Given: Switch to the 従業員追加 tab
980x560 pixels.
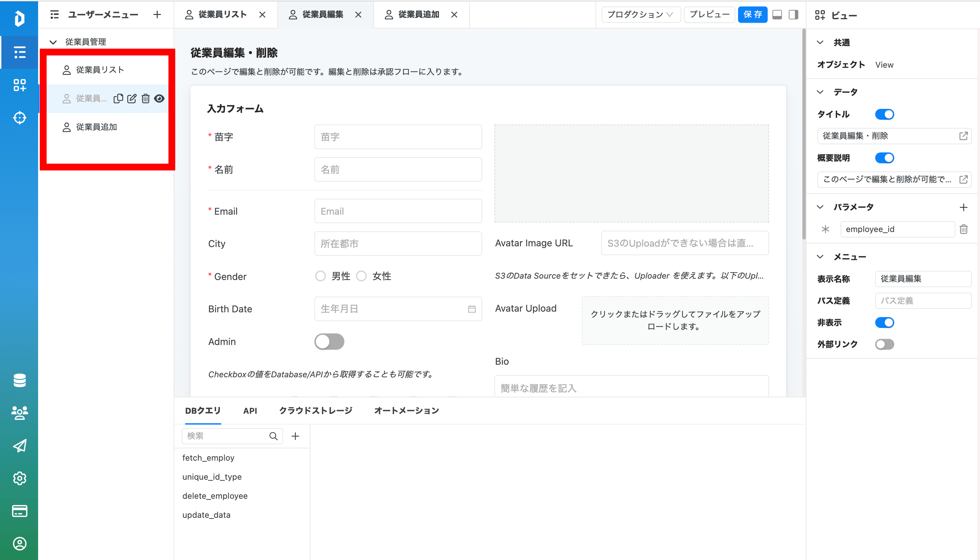Looking at the screenshot, I should [419, 15].
